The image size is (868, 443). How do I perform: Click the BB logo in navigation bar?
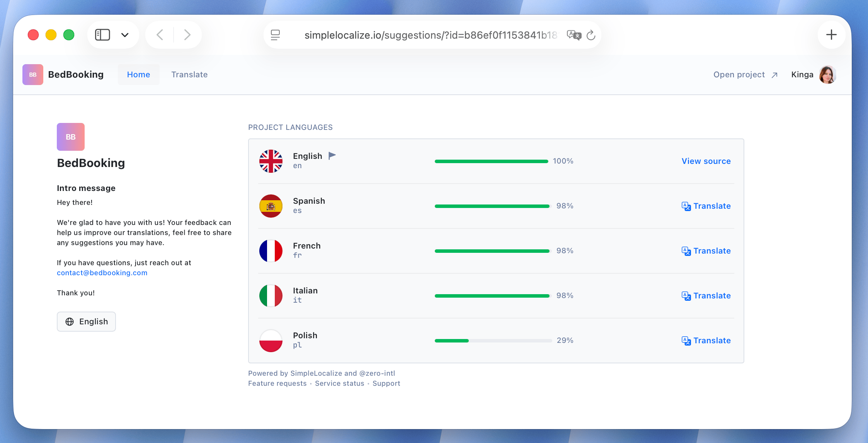click(x=33, y=75)
